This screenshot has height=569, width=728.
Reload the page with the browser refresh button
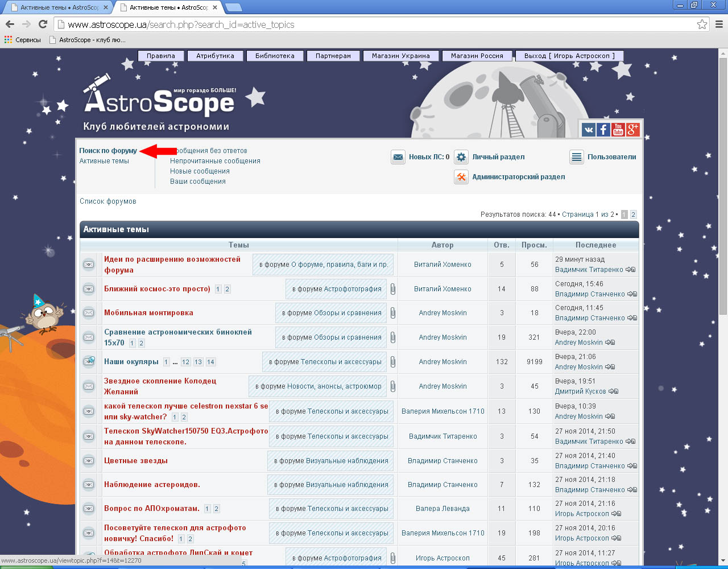point(43,24)
